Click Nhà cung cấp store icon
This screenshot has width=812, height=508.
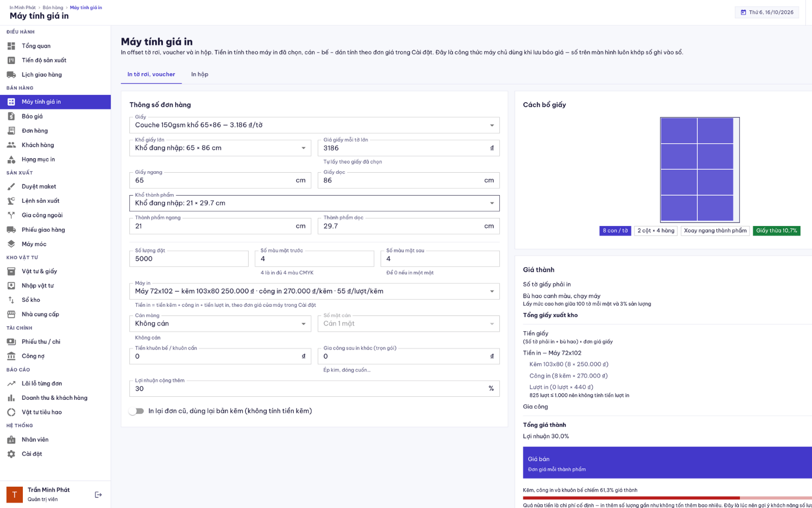click(11, 314)
